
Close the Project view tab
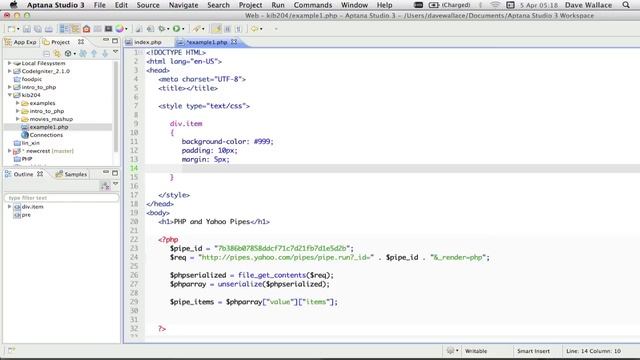tap(81, 42)
